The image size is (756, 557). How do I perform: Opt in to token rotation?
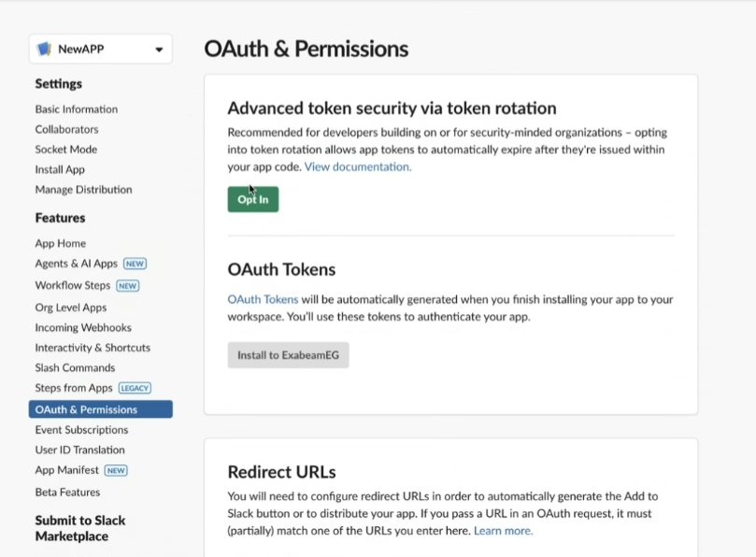pyautogui.click(x=253, y=199)
